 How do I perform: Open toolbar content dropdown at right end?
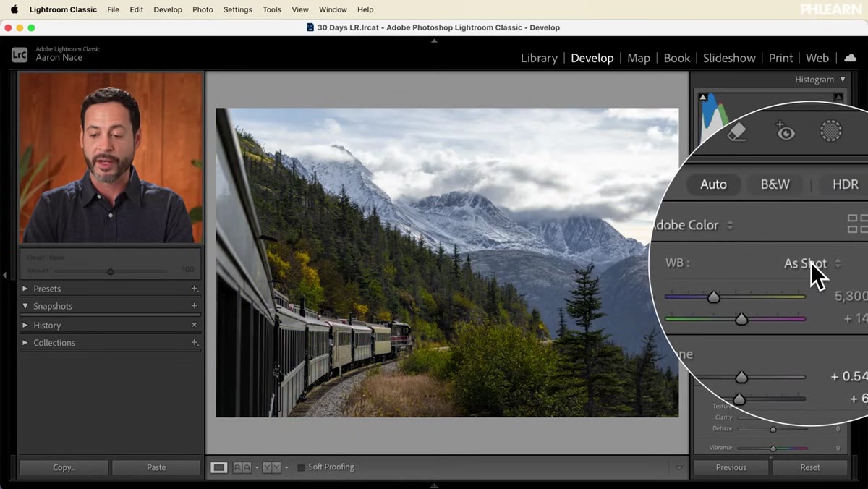point(678,468)
